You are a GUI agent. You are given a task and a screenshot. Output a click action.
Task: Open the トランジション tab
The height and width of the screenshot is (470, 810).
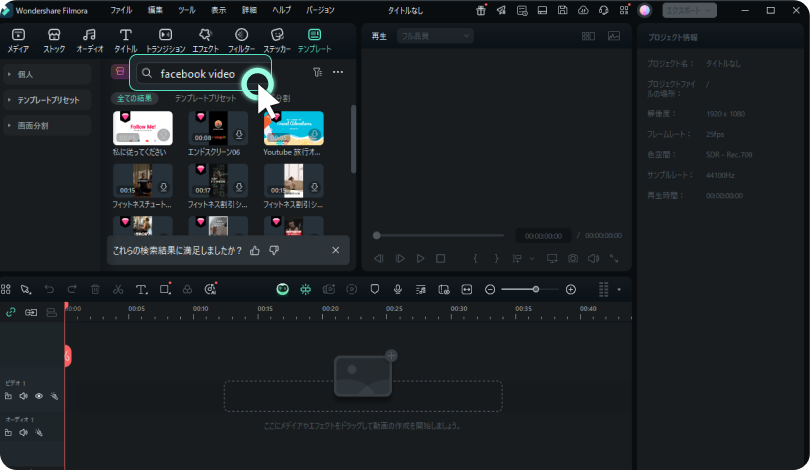pos(165,40)
